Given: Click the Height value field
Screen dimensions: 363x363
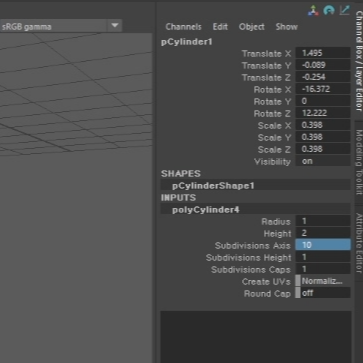Looking at the screenshot, I should (323, 233).
